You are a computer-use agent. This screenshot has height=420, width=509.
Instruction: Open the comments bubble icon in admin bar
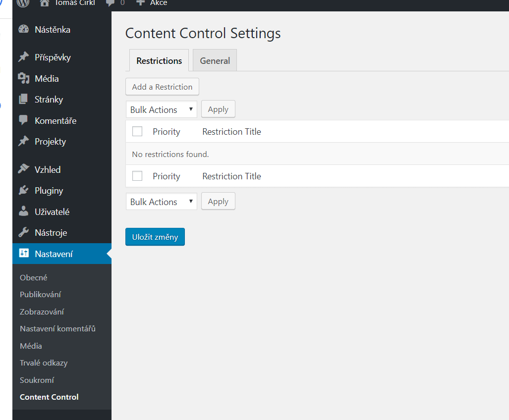[111, 3]
